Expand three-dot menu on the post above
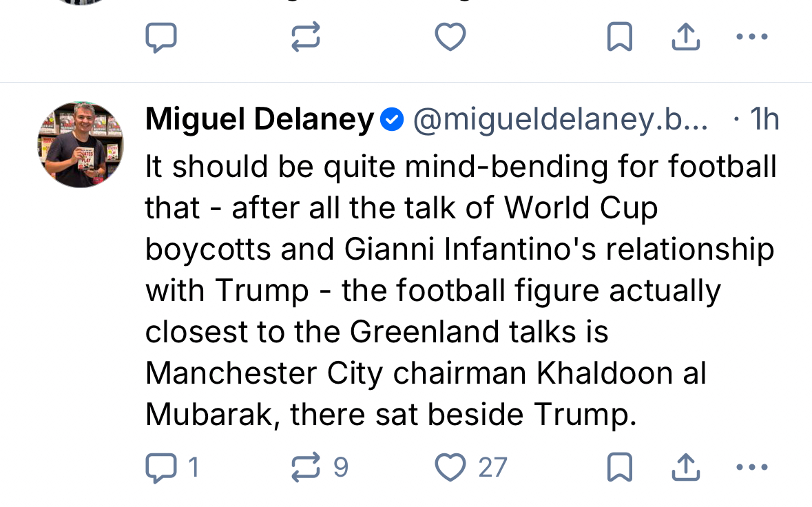This screenshot has width=812, height=507. [x=751, y=37]
